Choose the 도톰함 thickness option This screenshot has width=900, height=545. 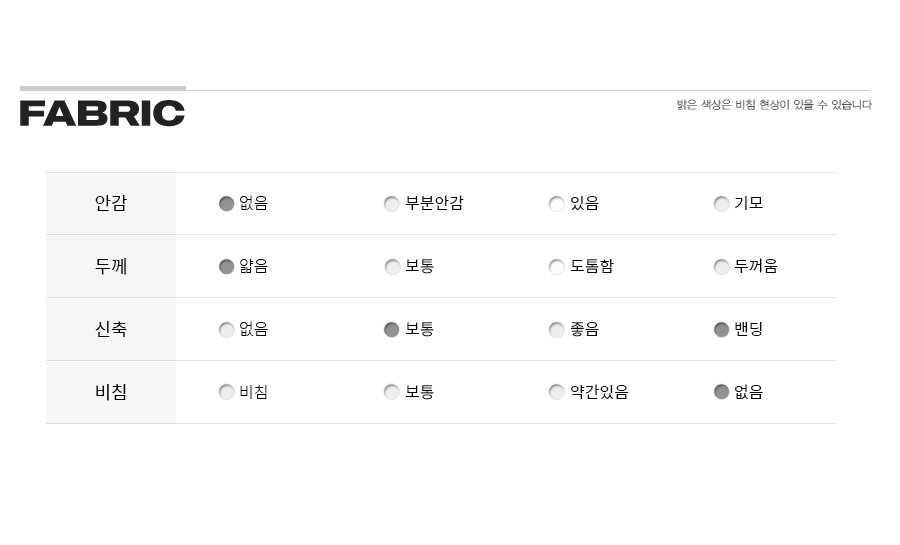point(556,267)
